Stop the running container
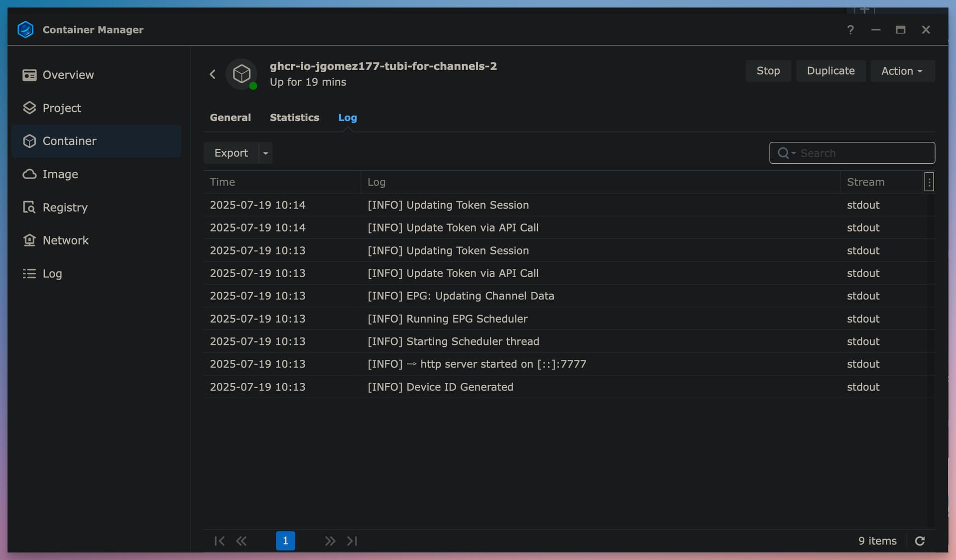The width and height of the screenshot is (956, 560). coord(768,71)
